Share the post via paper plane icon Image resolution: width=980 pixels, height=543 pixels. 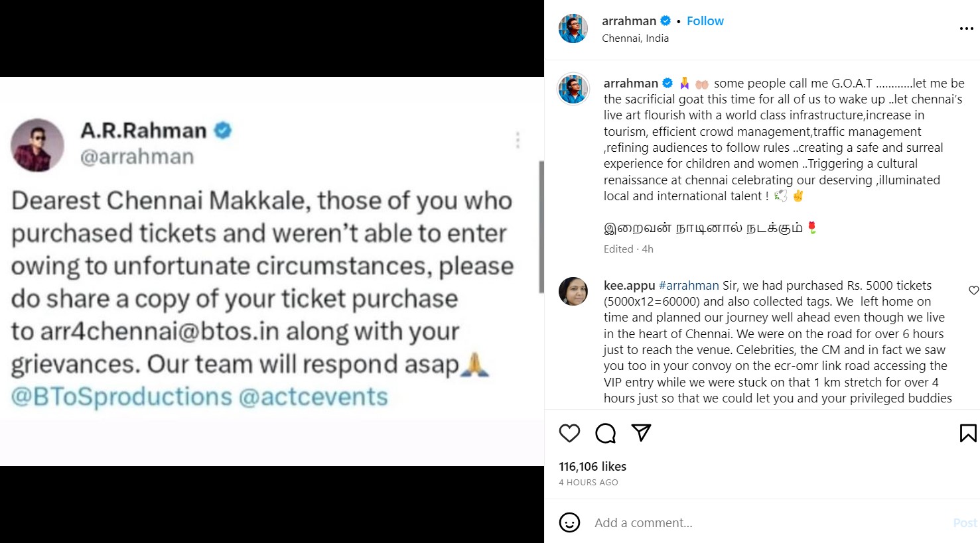(641, 432)
